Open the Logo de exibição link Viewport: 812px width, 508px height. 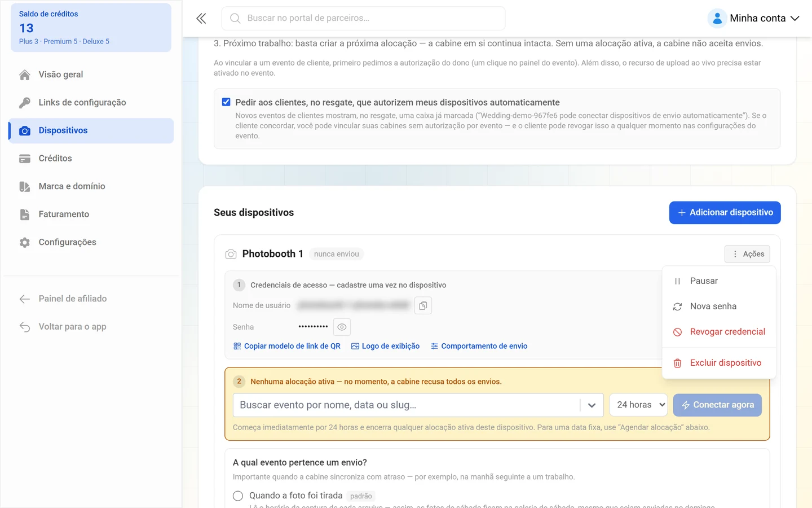coord(385,346)
